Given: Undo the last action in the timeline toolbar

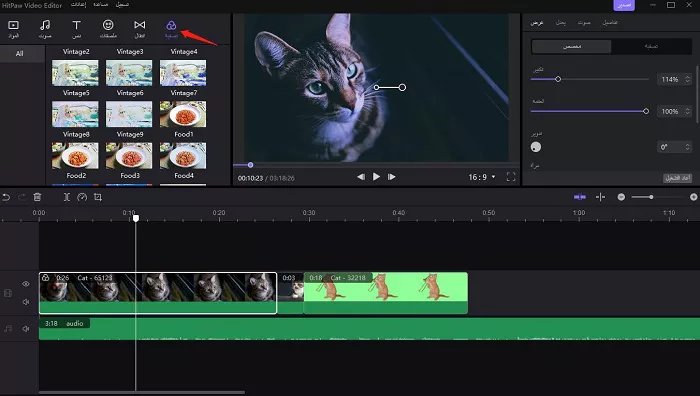Looking at the screenshot, I should 6,197.
